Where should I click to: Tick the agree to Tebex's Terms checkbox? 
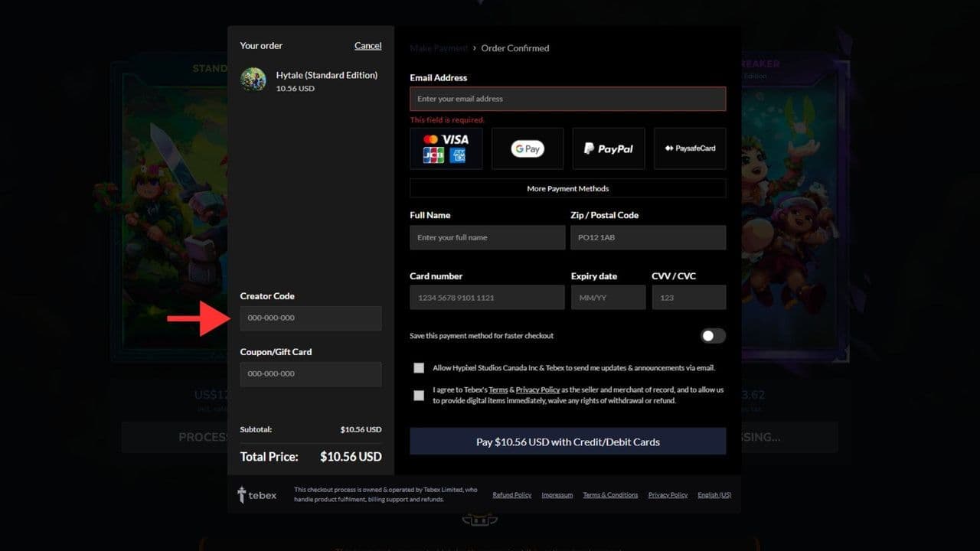(x=419, y=396)
